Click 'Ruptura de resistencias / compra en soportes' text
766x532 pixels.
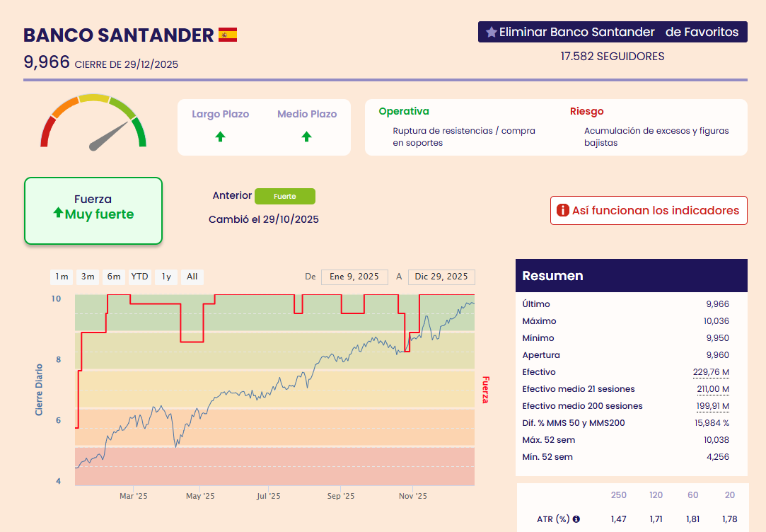coord(464,137)
